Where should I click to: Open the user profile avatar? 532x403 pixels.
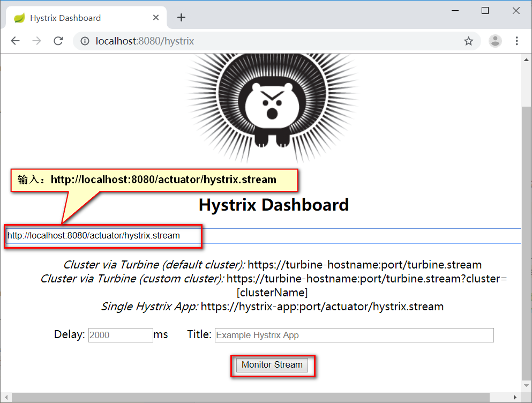495,41
